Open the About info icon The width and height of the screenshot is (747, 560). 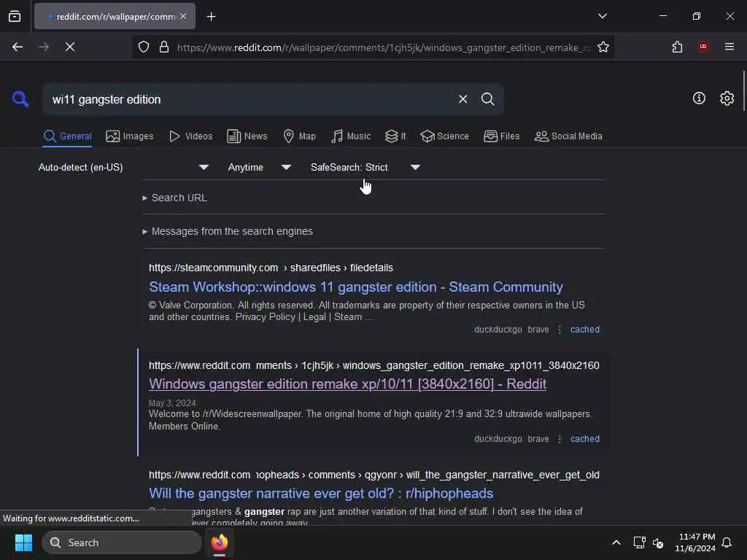[699, 98]
